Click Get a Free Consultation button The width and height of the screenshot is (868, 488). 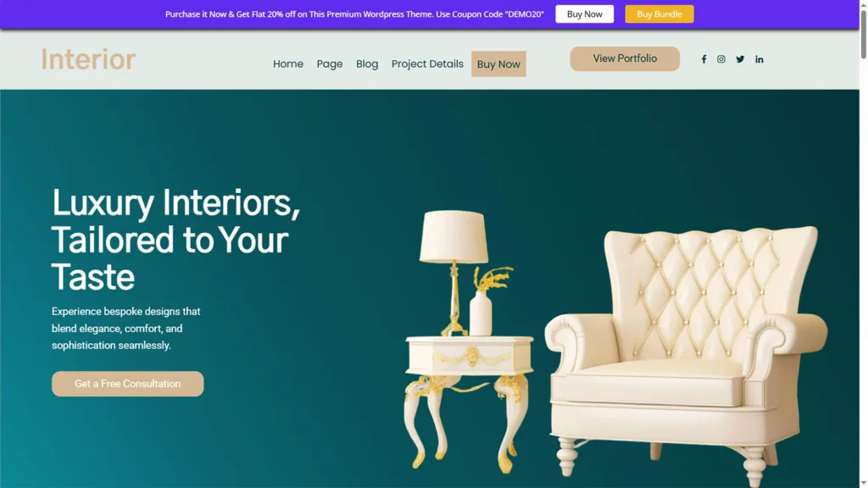127,384
